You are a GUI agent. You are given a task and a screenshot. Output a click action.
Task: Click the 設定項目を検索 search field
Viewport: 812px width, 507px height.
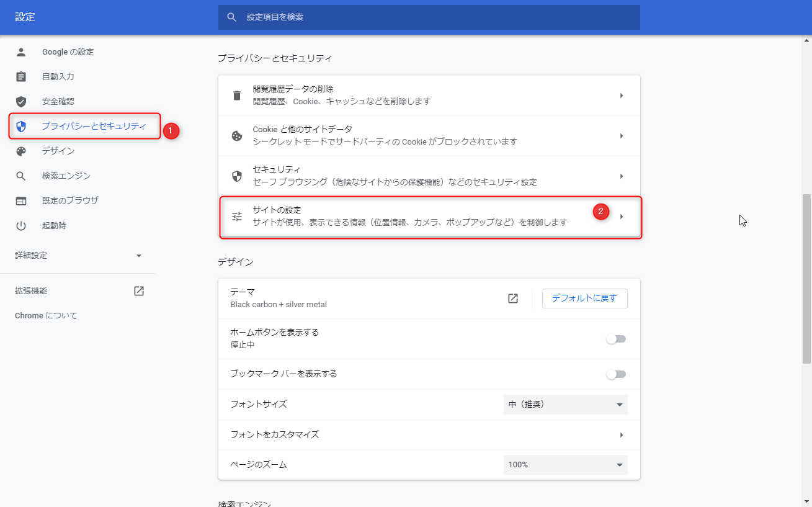429,17
